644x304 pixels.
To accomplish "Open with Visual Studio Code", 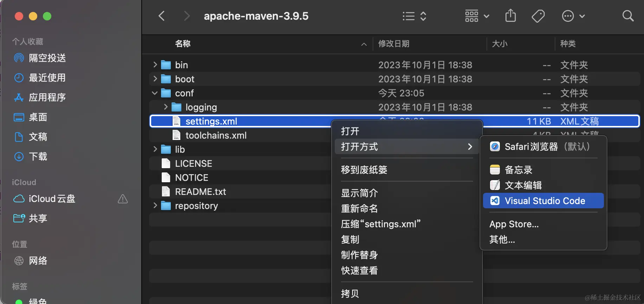I will [543, 201].
